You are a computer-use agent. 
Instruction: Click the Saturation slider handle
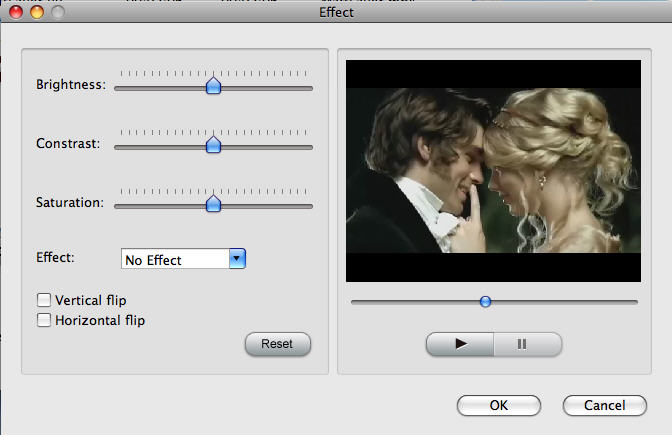(213, 204)
